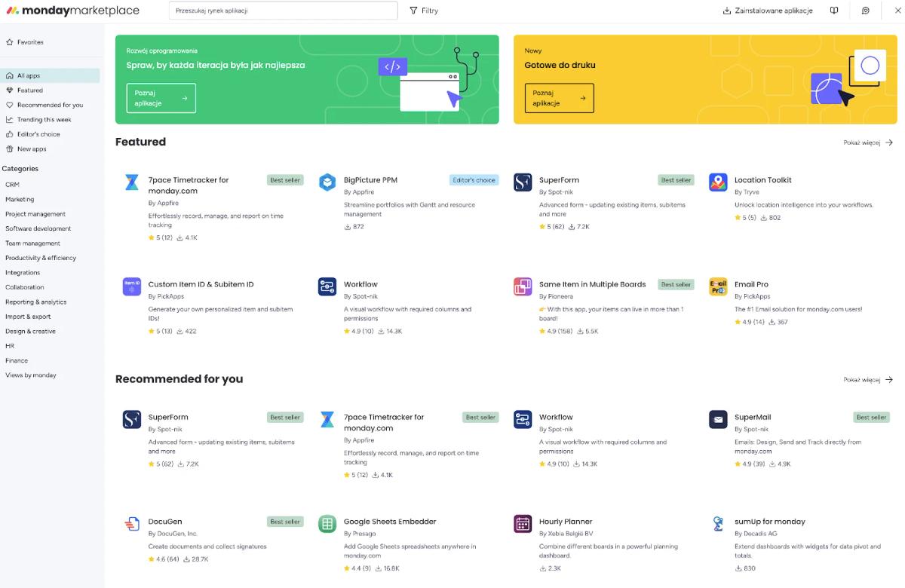Click the Location Toolkit title
The image size is (905, 588).
coord(762,180)
